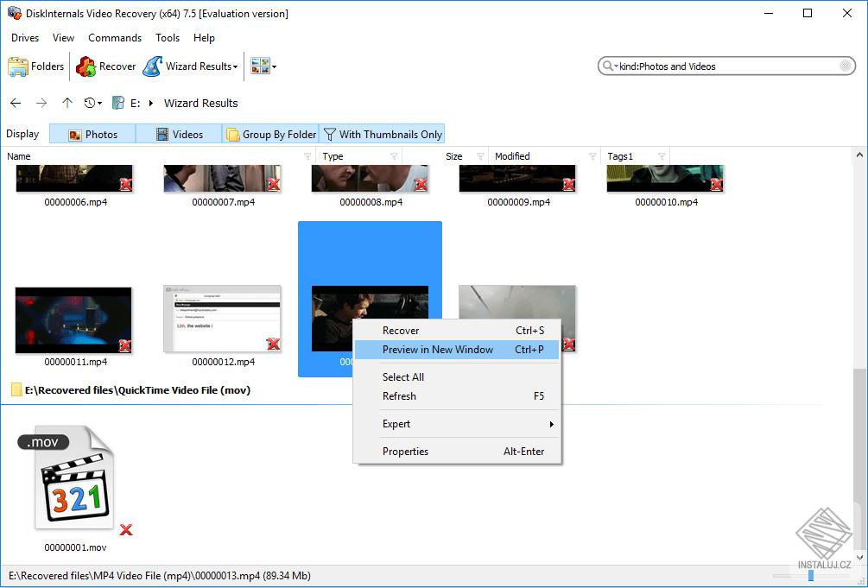868x588 pixels.
Task: Select the Recover toolbar icon
Action: pos(86,66)
